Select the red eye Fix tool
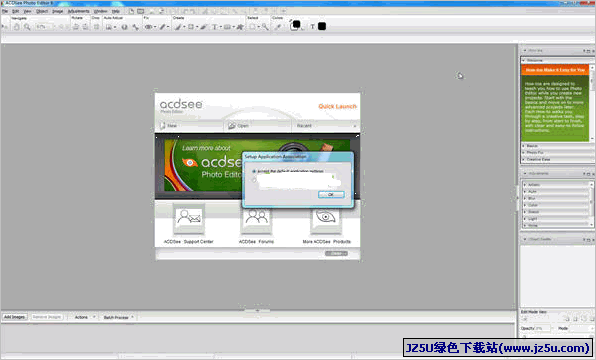The height and width of the screenshot is (360, 596). tap(149, 27)
